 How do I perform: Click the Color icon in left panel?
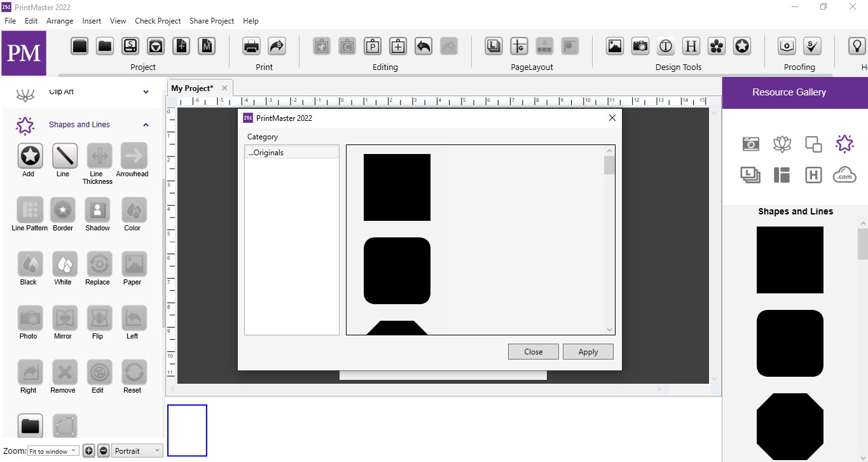pos(134,209)
